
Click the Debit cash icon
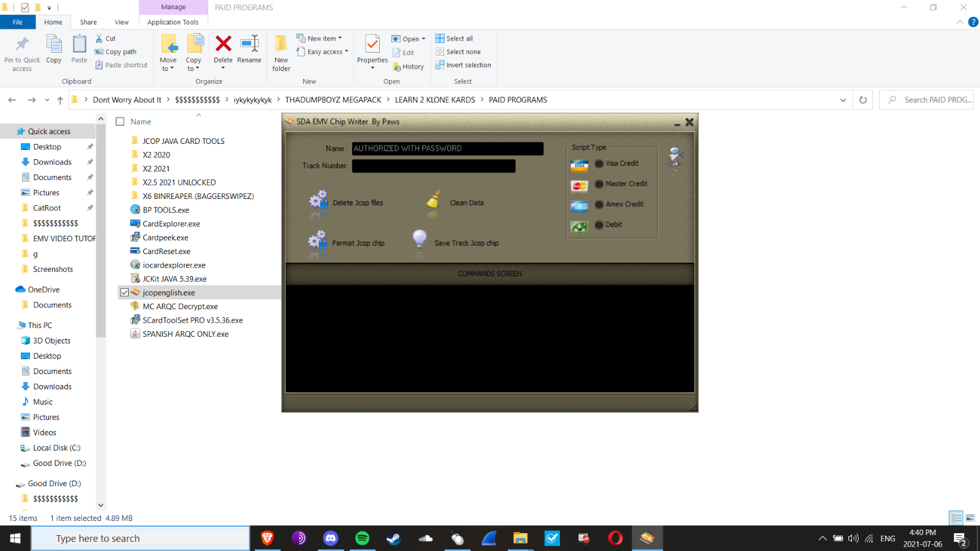tap(579, 227)
